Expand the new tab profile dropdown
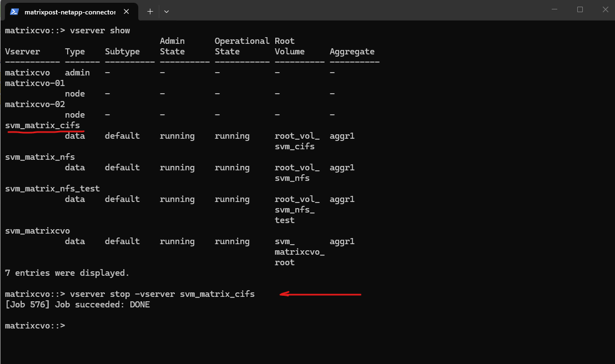The height and width of the screenshot is (364, 615). coord(167,11)
